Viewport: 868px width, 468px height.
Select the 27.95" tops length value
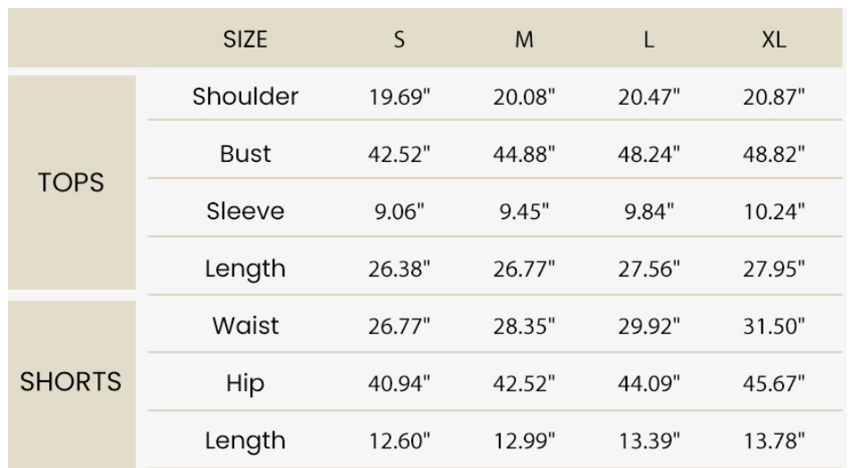[x=774, y=269]
